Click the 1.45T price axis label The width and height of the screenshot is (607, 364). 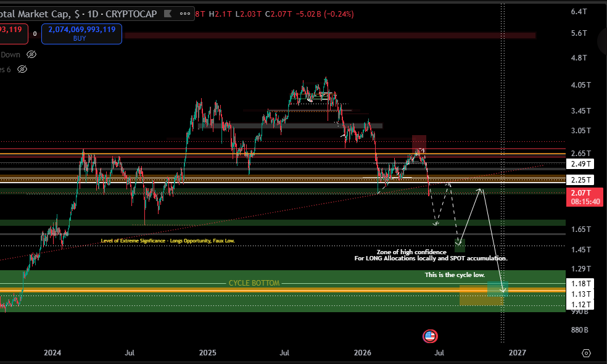click(580, 250)
